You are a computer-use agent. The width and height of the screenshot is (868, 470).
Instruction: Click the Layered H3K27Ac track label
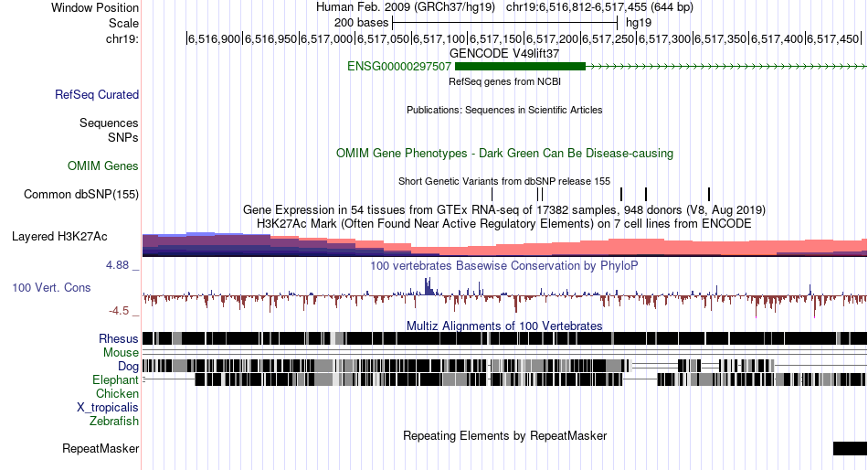click(59, 237)
